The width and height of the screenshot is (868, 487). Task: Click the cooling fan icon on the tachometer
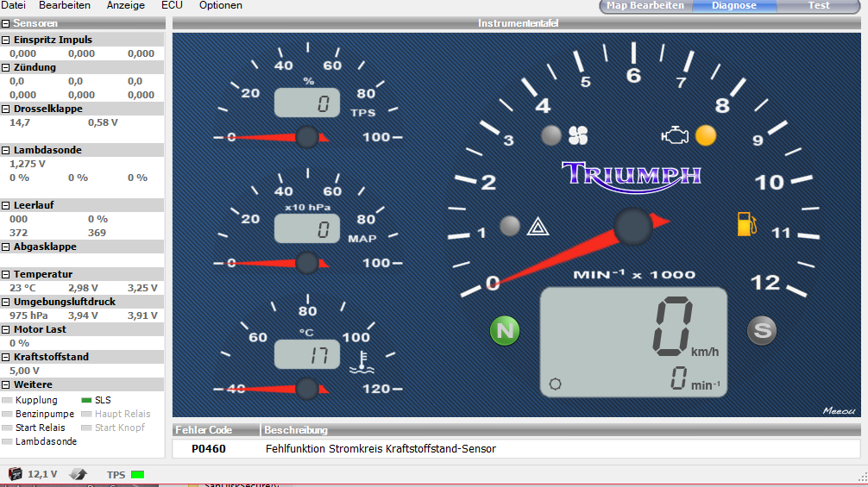click(x=577, y=135)
